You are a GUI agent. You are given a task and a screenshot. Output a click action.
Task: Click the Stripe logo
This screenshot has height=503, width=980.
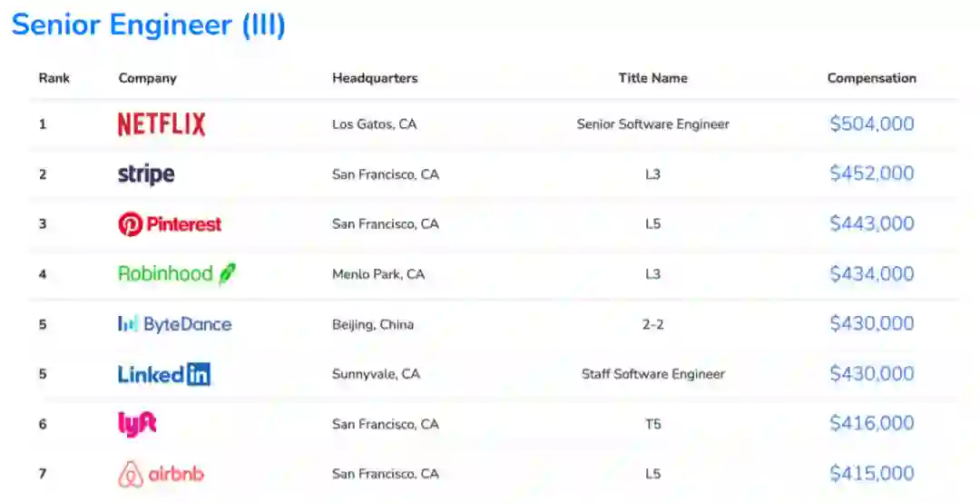[146, 174]
